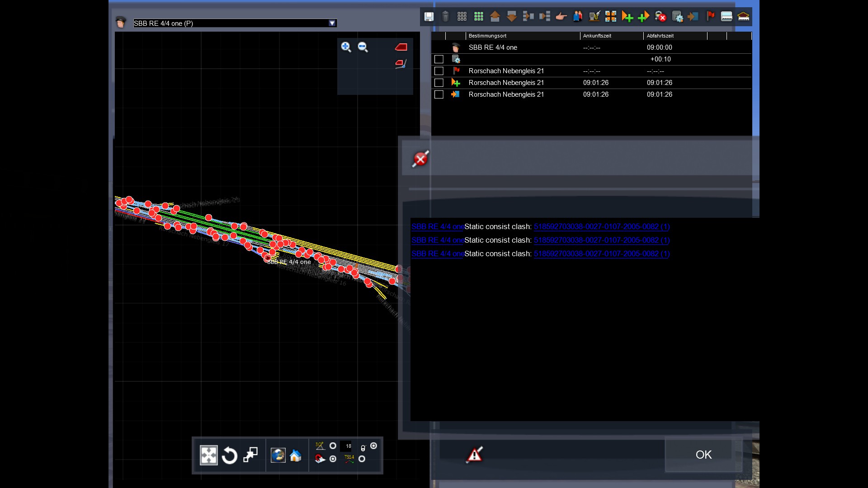Click the rotate tool in bottom toolbar

click(230, 455)
